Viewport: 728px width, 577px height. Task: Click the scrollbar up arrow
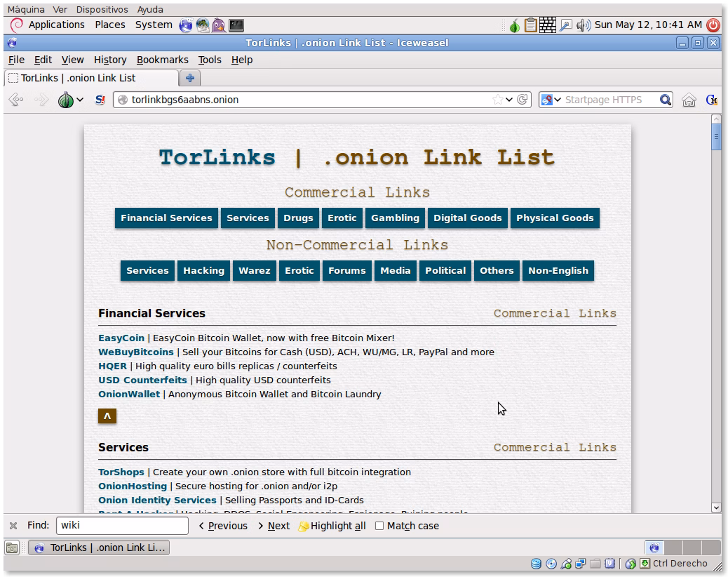coord(716,119)
